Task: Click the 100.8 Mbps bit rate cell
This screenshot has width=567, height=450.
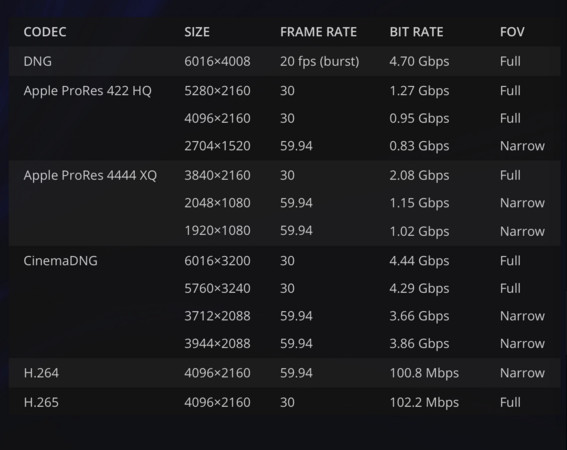Action: point(424,374)
